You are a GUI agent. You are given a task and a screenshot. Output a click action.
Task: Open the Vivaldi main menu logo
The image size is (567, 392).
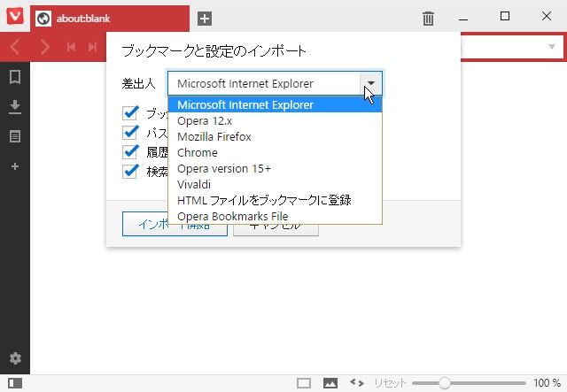pyautogui.click(x=15, y=16)
